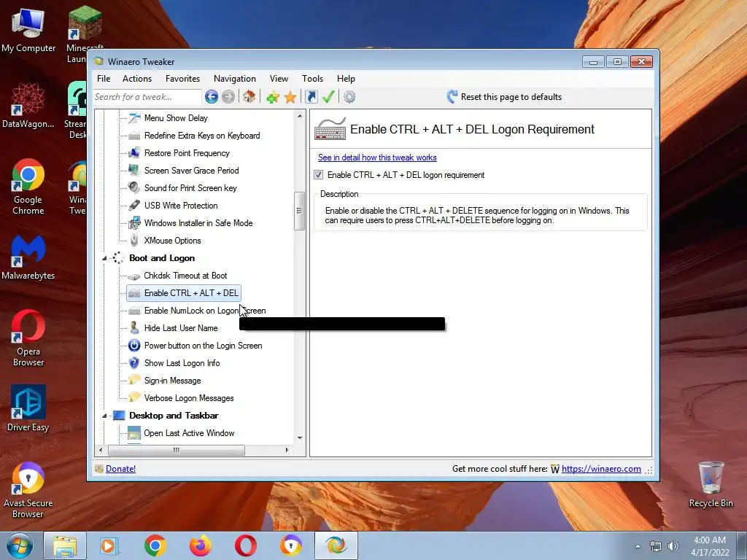Click the XMouse Options mouse icon

coord(134,241)
